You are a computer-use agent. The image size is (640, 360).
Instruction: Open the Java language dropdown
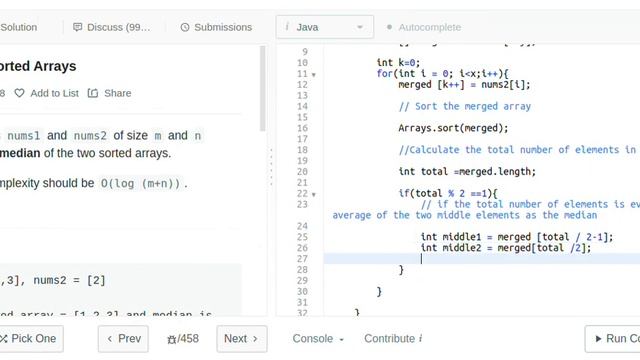(x=324, y=27)
